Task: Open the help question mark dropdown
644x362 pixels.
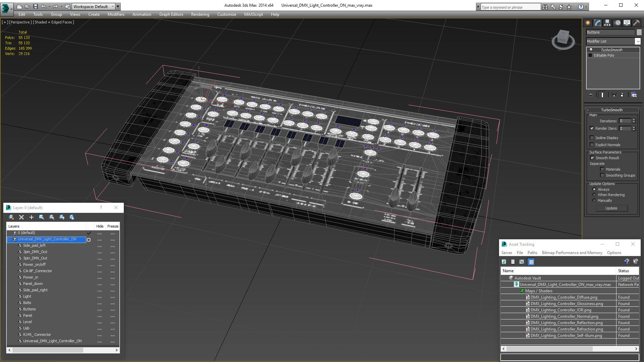Action: pos(586,7)
